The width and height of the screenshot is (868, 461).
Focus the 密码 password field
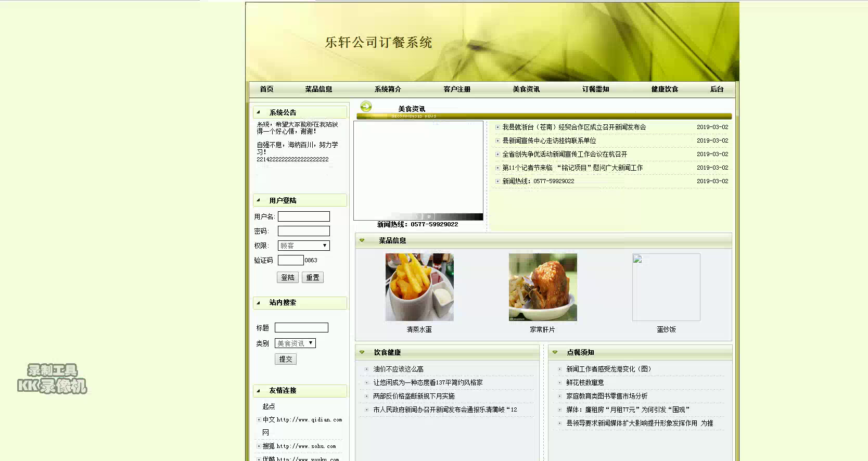[304, 231]
